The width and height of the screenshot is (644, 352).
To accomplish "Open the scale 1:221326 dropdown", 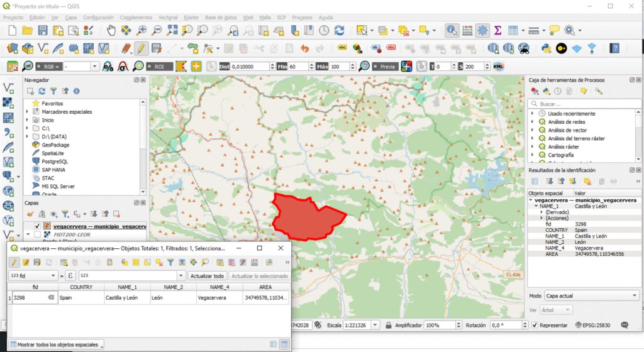I will click(375, 325).
